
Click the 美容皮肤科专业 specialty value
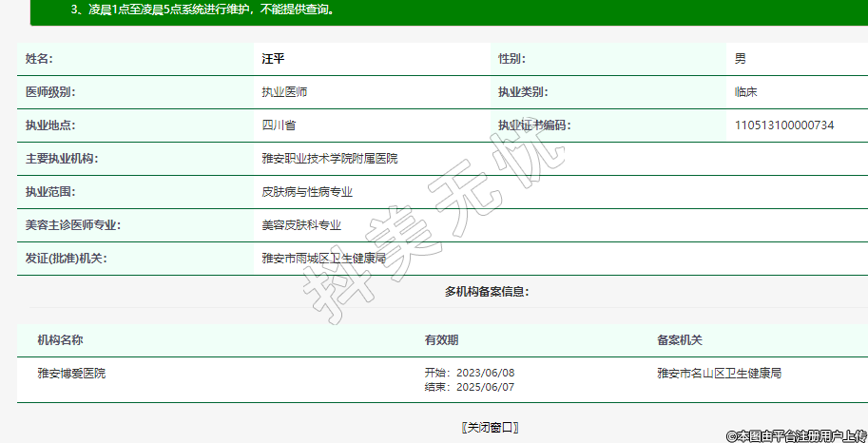point(301,225)
